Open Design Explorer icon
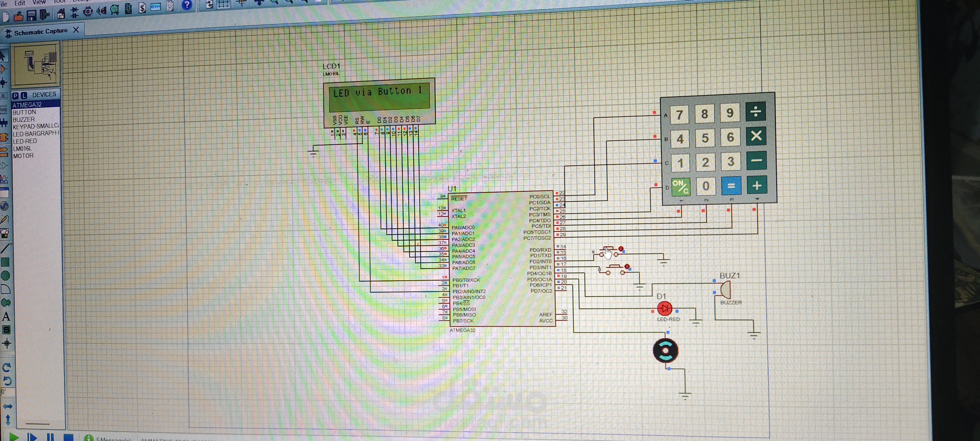Screen dimensions: 980x441 click(128, 9)
